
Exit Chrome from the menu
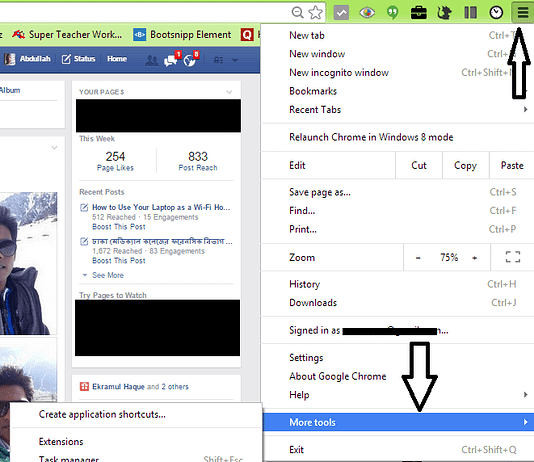(x=398, y=450)
